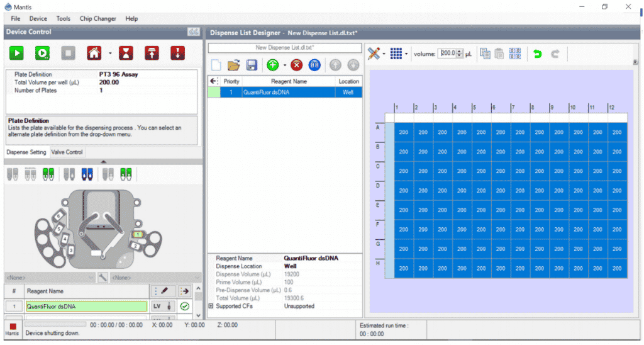Click the copy wells icon beside volume
Image resolution: width=644 pixels, height=345 pixels.
point(485,54)
